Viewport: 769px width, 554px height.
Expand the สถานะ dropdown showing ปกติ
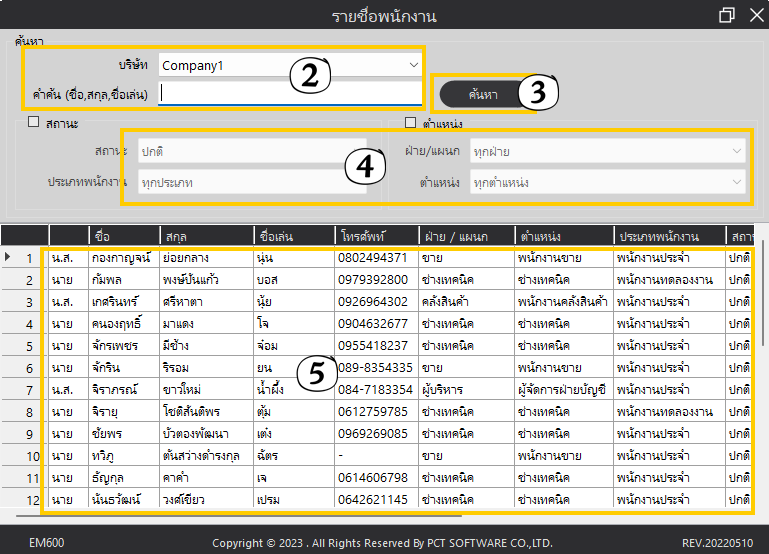coord(252,150)
